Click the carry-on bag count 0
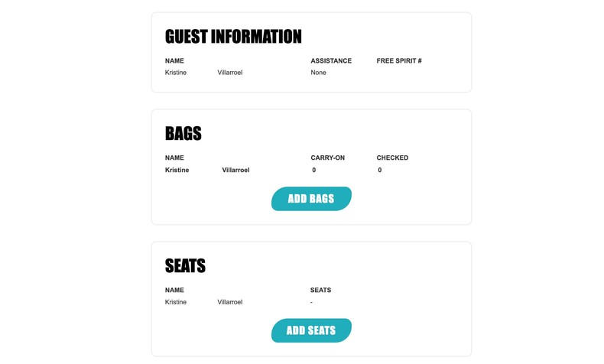This screenshot has width=604, height=364. click(313, 170)
